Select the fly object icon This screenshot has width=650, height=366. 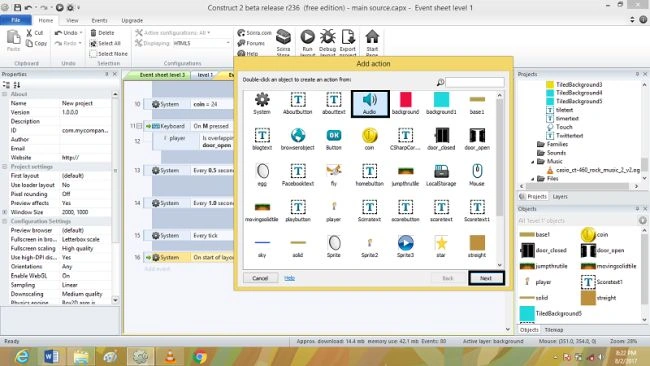334,175
